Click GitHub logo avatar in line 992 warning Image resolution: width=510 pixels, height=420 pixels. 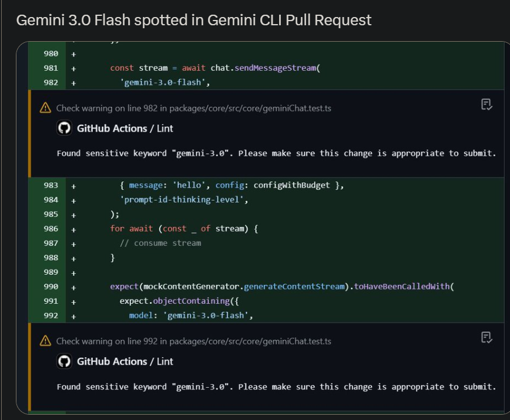[64, 361]
